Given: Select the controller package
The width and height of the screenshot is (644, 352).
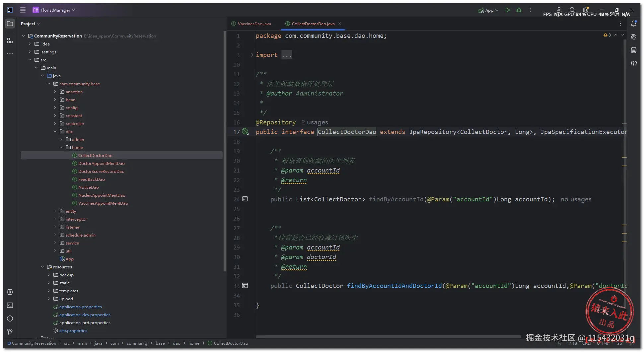Looking at the screenshot, I should click(x=75, y=123).
